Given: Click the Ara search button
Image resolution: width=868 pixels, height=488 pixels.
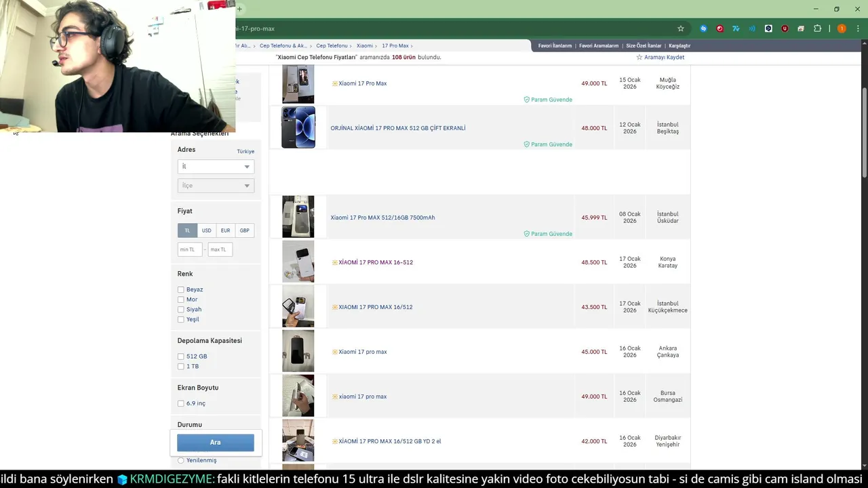Looking at the screenshot, I should click(x=216, y=443).
